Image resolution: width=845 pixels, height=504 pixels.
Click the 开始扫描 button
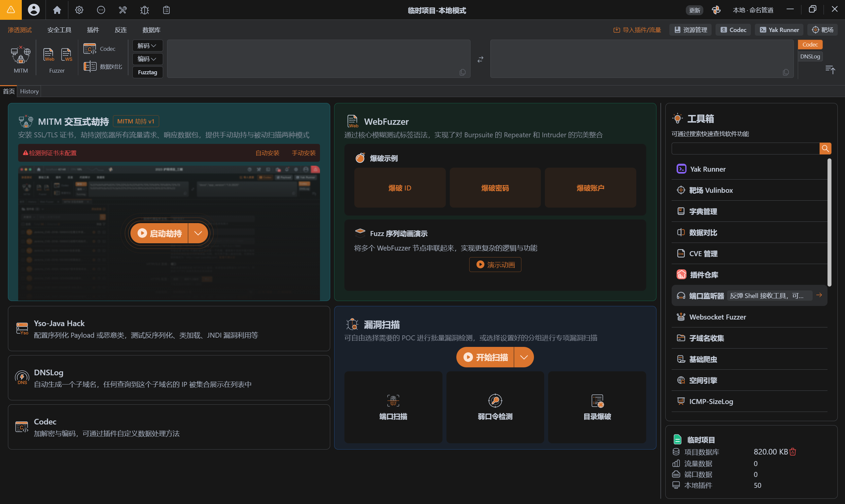[485, 357]
